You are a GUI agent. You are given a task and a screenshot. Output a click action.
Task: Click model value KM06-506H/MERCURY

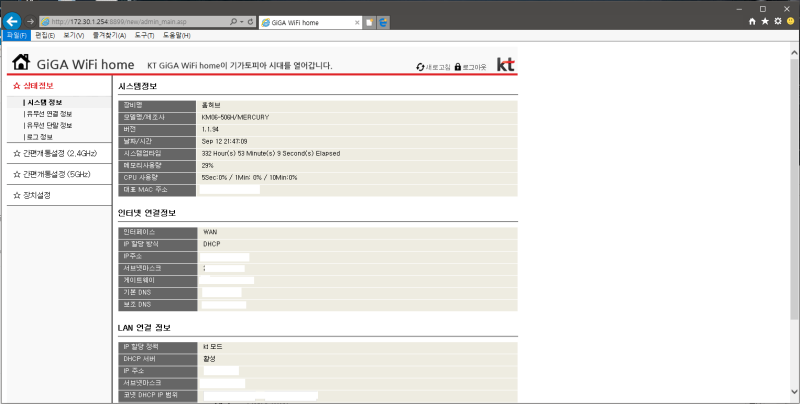click(x=235, y=117)
